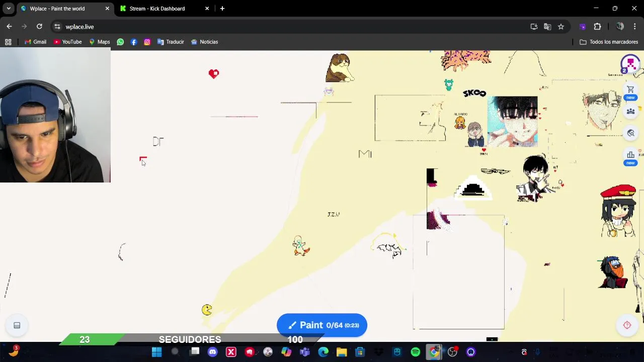Close the Wplace tab
The height and width of the screenshot is (362, 644).
pos(107,9)
